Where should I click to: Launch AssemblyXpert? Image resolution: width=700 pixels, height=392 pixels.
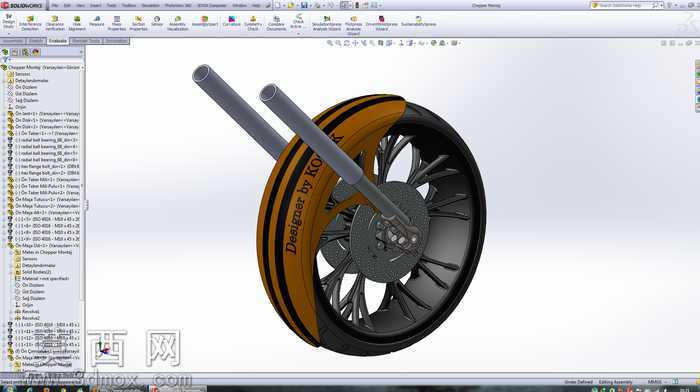(204, 21)
